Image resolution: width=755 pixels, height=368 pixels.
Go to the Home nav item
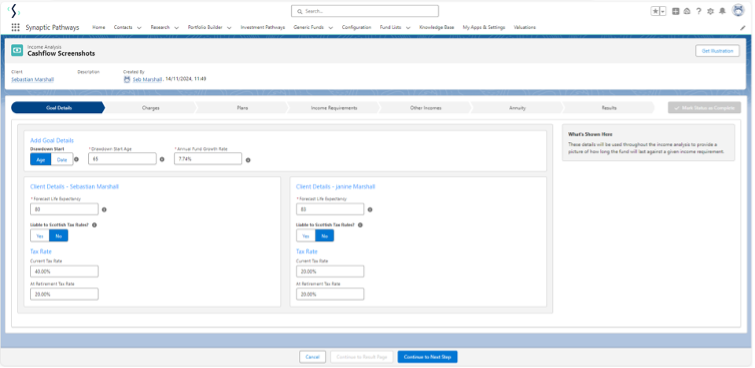pos(99,27)
